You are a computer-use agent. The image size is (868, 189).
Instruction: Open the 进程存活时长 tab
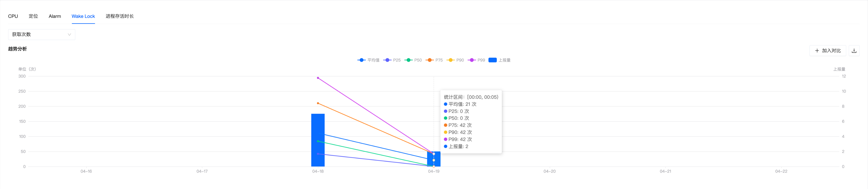pos(119,16)
